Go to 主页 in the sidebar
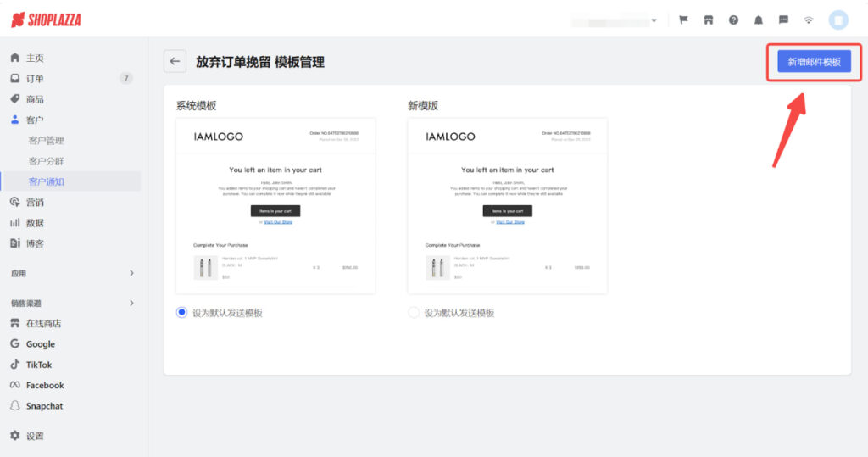This screenshot has height=457, width=868. coord(35,58)
